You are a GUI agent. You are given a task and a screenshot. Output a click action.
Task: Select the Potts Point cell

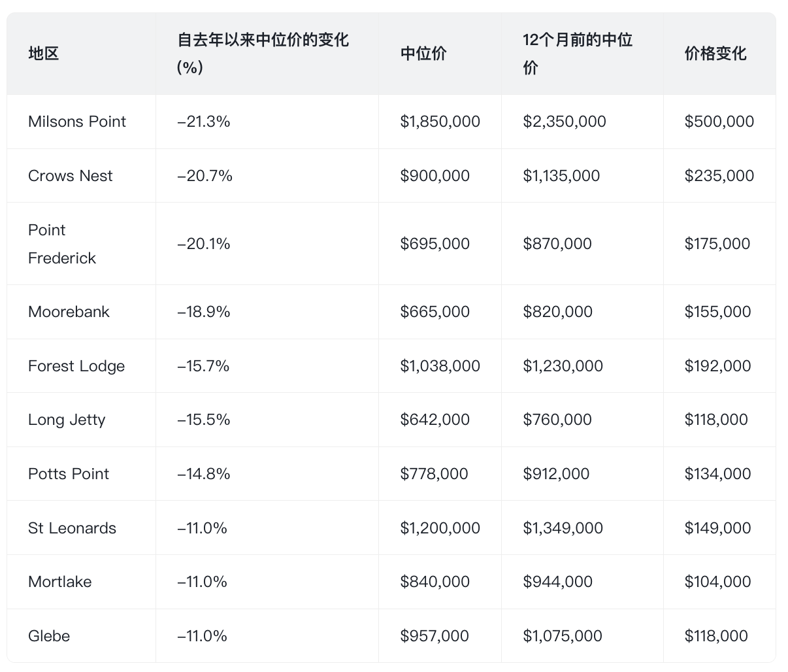pyautogui.click(x=69, y=474)
